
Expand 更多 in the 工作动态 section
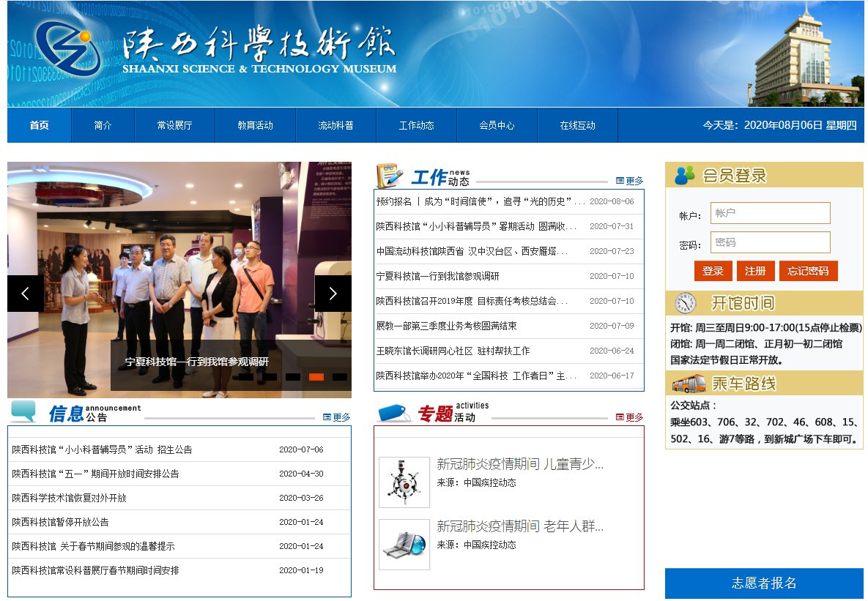click(629, 181)
